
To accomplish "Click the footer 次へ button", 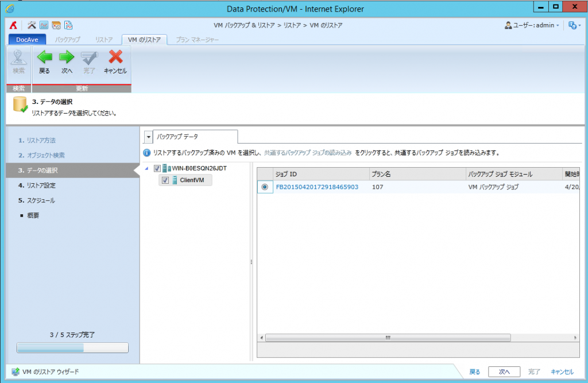I will coord(504,372).
